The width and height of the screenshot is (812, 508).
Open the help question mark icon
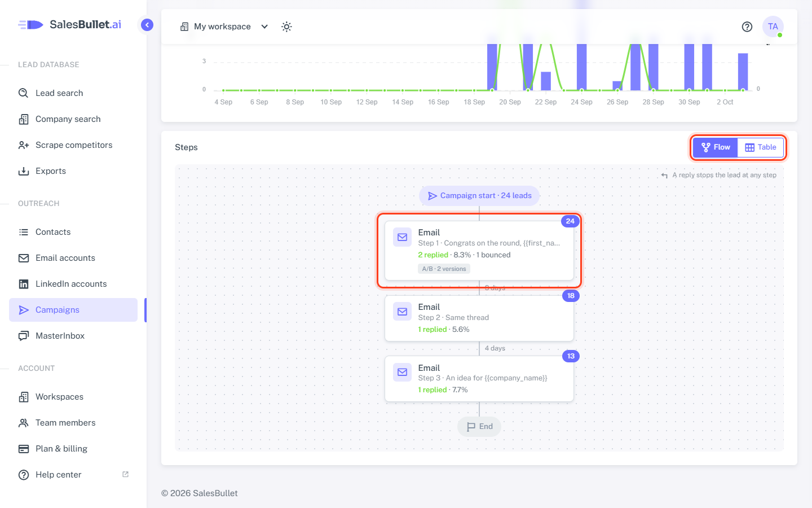[747, 27]
